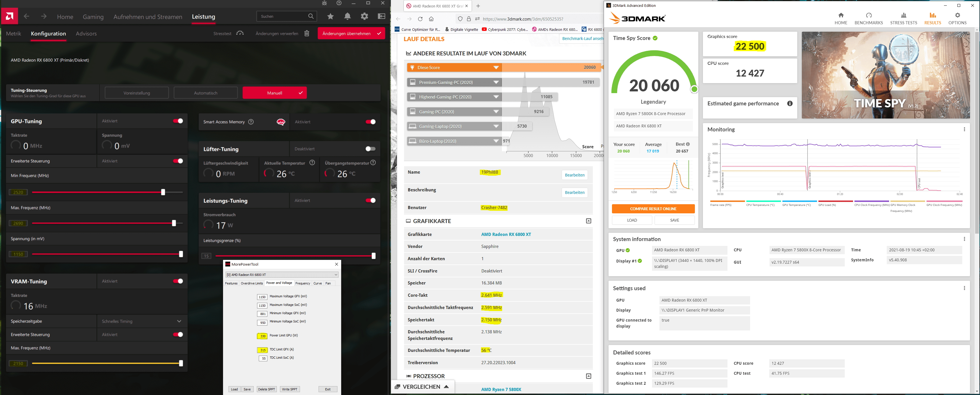Open Advisors sub-tab
980x395 pixels.
click(86, 33)
